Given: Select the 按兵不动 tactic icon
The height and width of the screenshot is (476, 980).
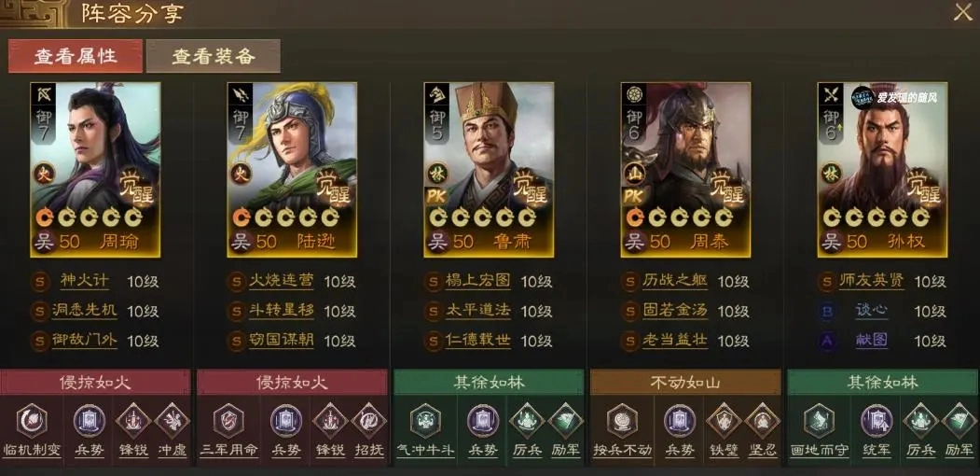Looking at the screenshot, I should point(622,420).
